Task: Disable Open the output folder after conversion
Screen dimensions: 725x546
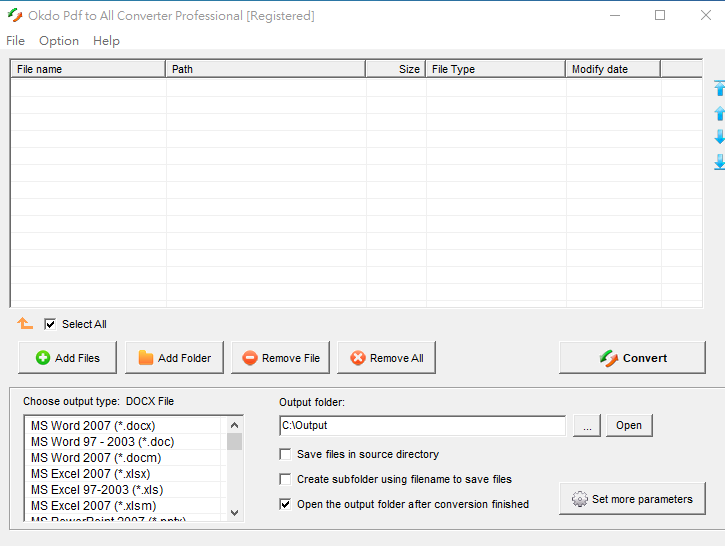Action: click(x=285, y=504)
